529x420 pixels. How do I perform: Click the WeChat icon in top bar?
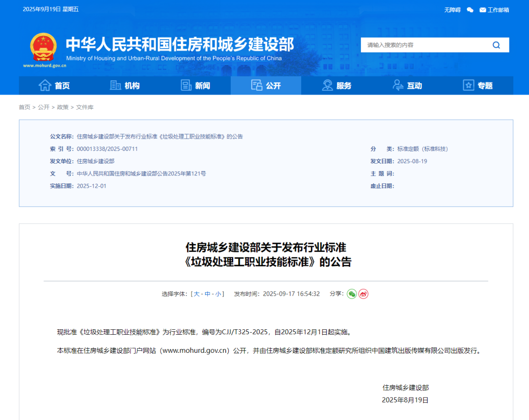(470, 10)
